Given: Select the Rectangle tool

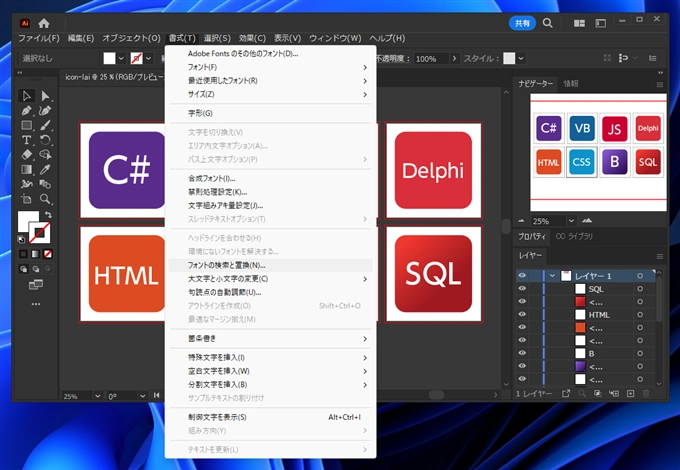Looking at the screenshot, I should (27, 126).
